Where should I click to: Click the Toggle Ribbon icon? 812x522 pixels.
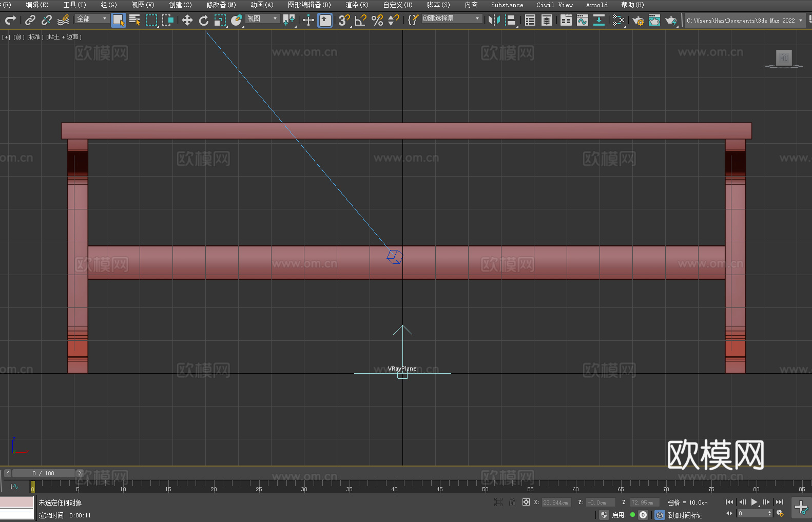566,20
